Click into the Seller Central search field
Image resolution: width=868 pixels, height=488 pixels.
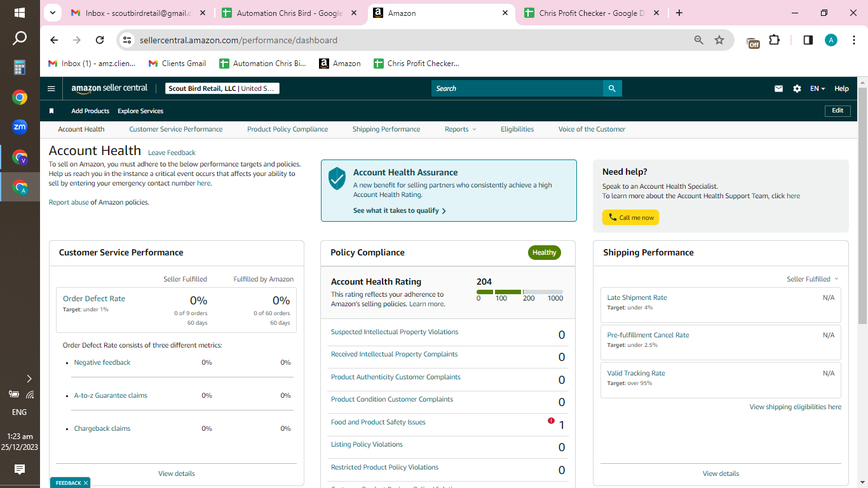click(x=517, y=88)
